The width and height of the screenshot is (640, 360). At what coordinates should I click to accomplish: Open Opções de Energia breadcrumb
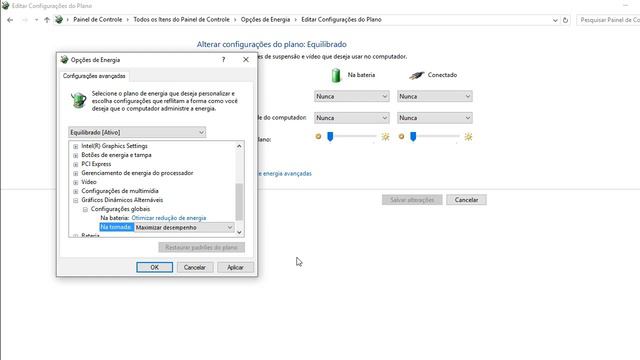(x=265, y=20)
